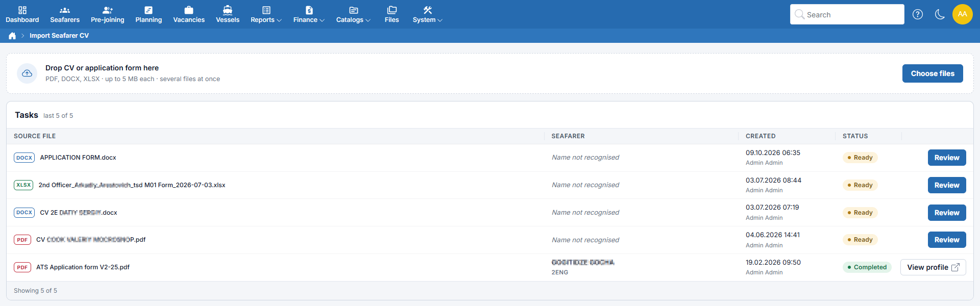Go to the Seafarers section
Image resolution: width=980 pixels, height=306 pixels.
pos(65,14)
